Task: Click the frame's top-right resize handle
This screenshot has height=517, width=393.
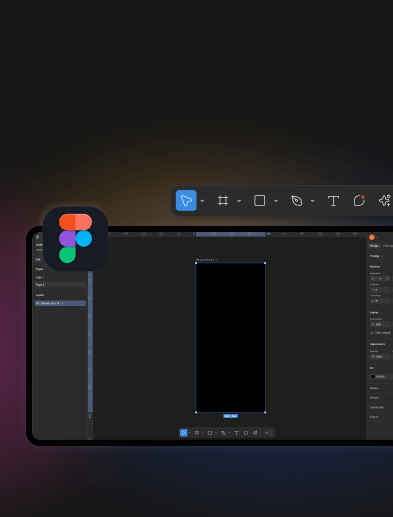Action: click(x=265, y=263)
